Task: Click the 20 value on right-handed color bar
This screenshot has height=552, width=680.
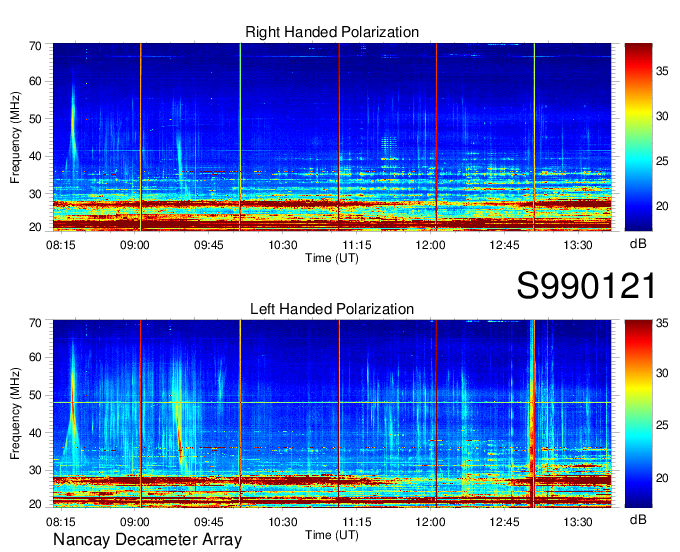Action: (662, 206)
